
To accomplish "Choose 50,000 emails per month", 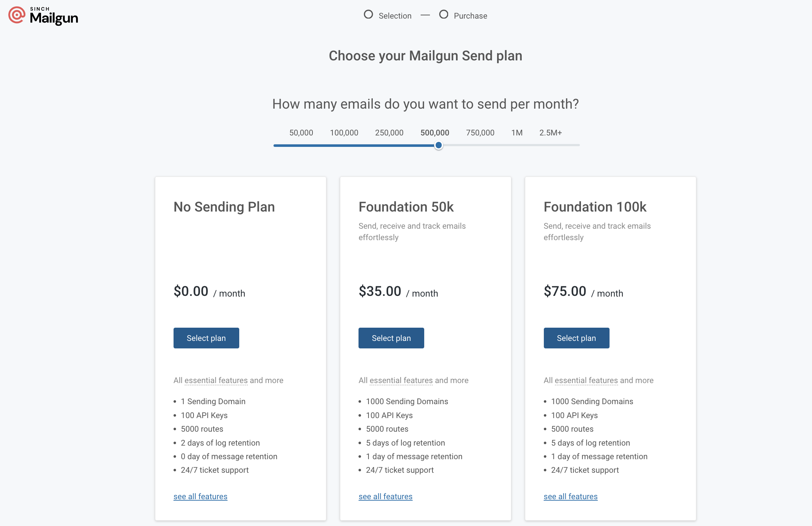I will pyautogui.click(x=301, y=133).
